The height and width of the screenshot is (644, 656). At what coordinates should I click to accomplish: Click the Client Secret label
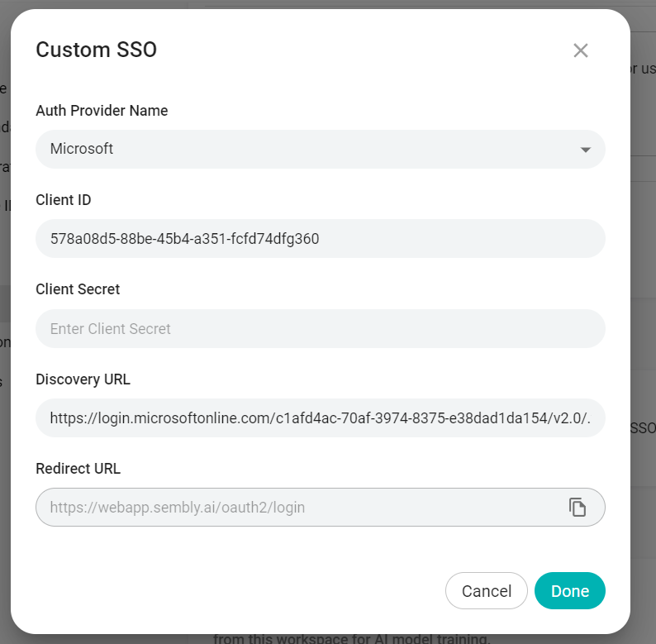pyautogui.click(x=78, y=289)
